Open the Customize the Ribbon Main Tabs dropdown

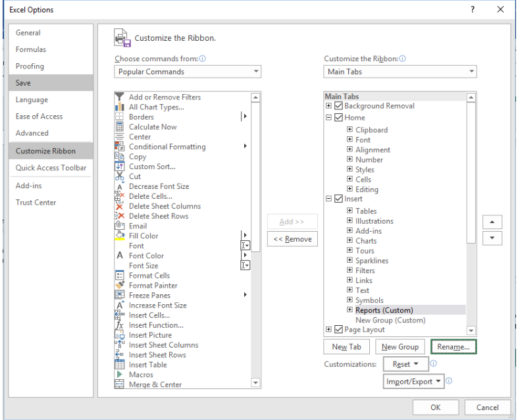coord(400,71)
